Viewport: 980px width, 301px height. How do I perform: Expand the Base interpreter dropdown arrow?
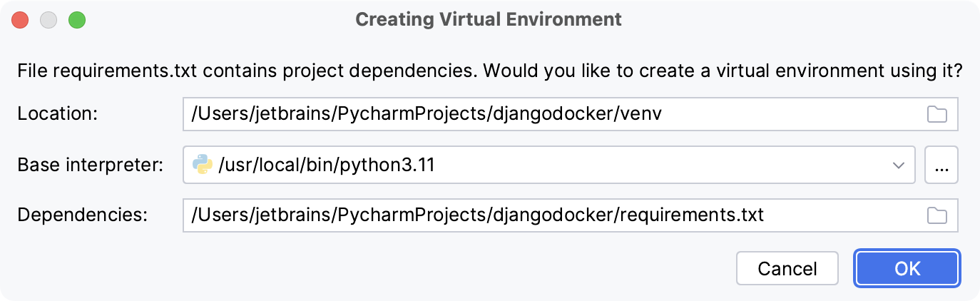pyautogui.click(x=898, y=165)
